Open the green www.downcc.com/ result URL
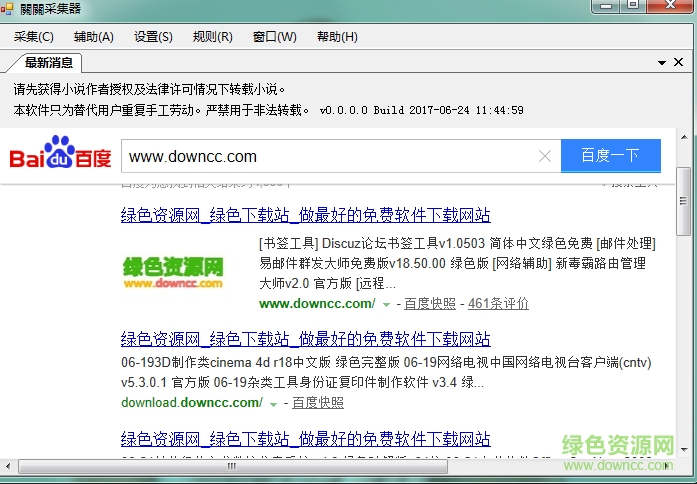This screenshot has width=697, height=484. click(317, 304)
